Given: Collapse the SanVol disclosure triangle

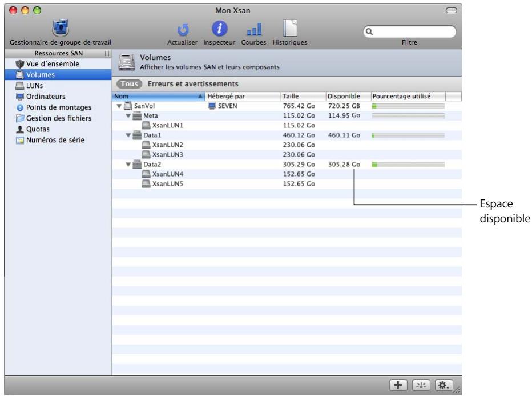Looking at the screenshot, I should 119,106.
